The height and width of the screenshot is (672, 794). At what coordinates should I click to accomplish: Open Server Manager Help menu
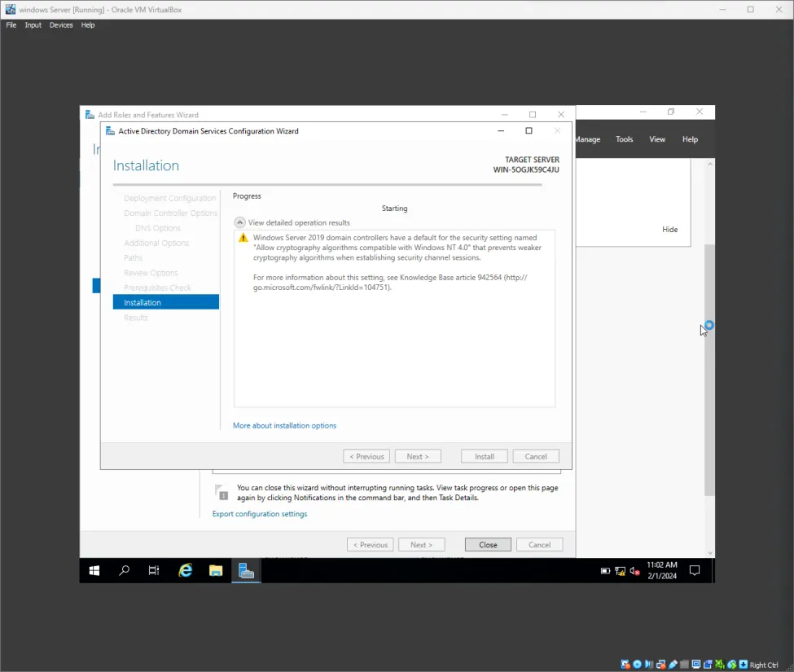tap(690, 139)
